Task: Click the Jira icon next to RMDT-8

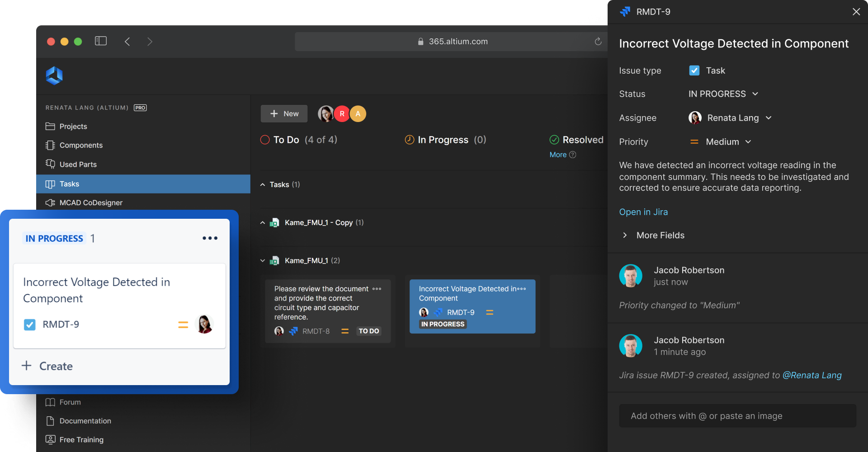Action: pos(293,331)
